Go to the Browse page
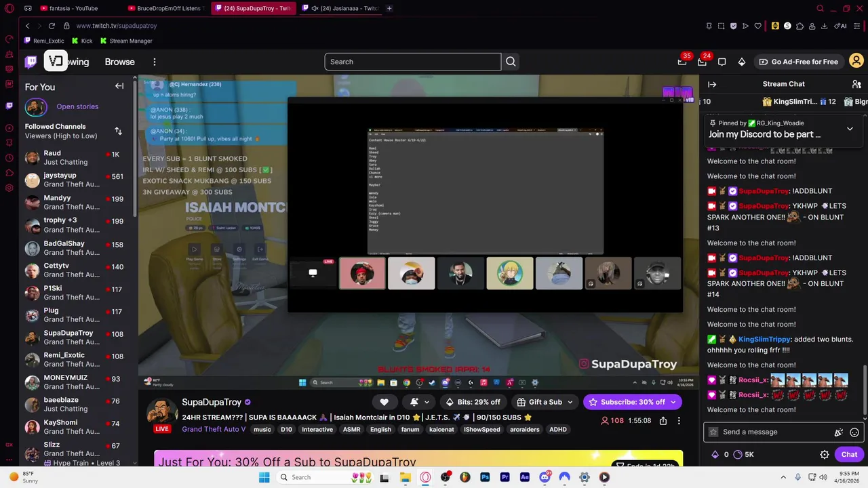868x488 pixels. (x=119, y=62)
